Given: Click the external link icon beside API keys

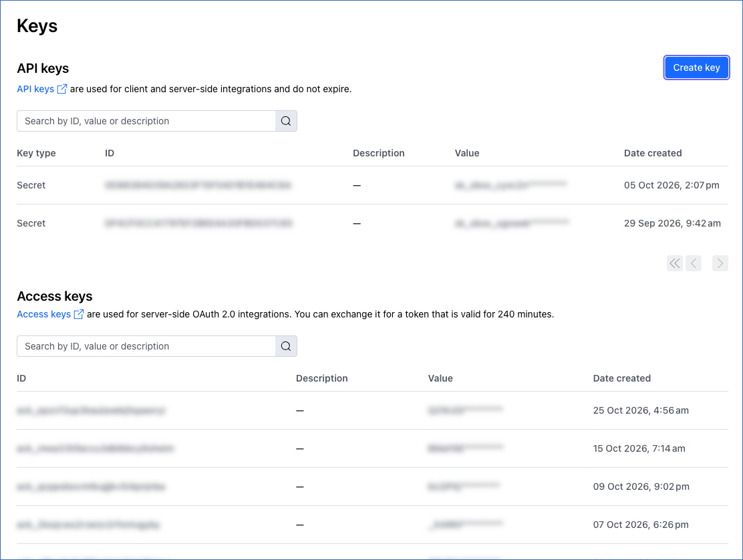Looking at the screenshot, I should tap(62, 89).
